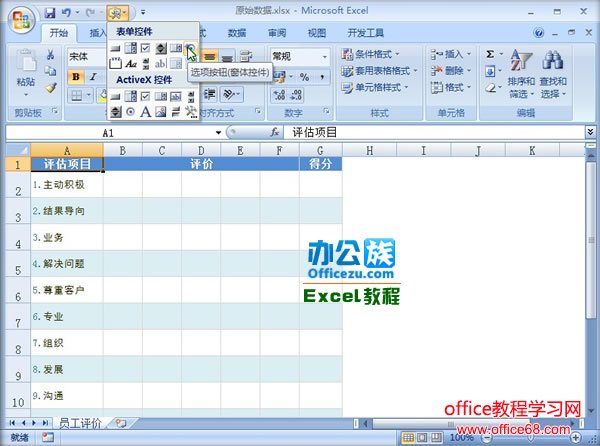The width and height of the screenshot is (600, 446).
Task: Switch to Page Break Preview view
Action: click(436, 437)
